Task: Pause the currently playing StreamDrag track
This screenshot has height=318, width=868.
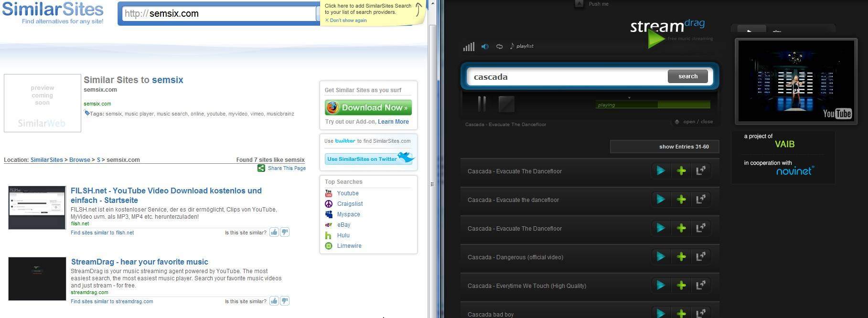Action: tap(482, 104)
